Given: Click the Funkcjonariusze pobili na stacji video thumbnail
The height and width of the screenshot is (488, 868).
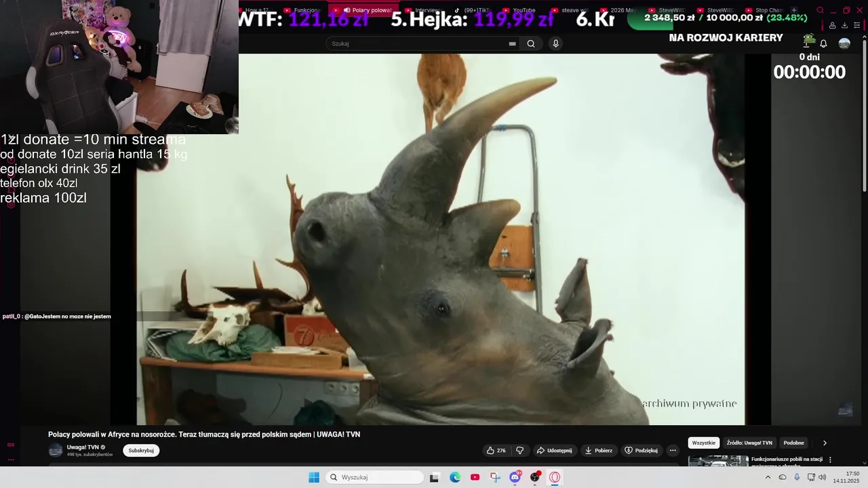Looking at the screenshot, I should (718, 462).
